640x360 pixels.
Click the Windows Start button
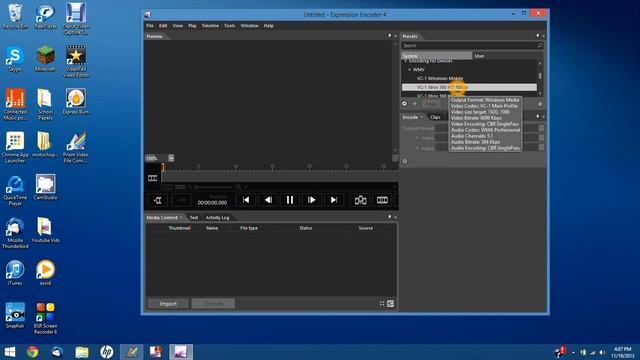tap(10, 352)
